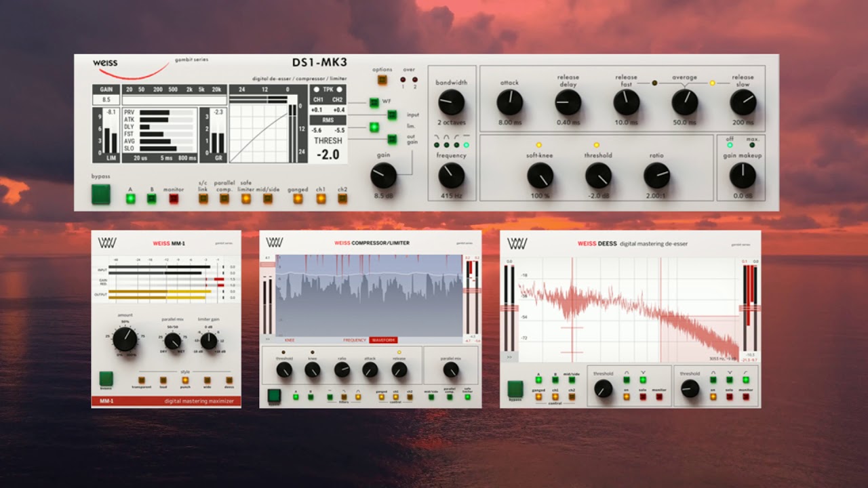Click the gain makeup knob
The height and width of the screenshot is (488, 868).
pyautogui.click(x=743, y=176)
